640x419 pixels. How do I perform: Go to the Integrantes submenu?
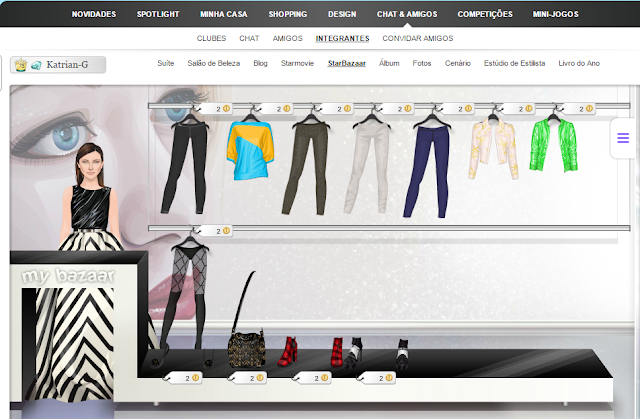click(342, 38)
